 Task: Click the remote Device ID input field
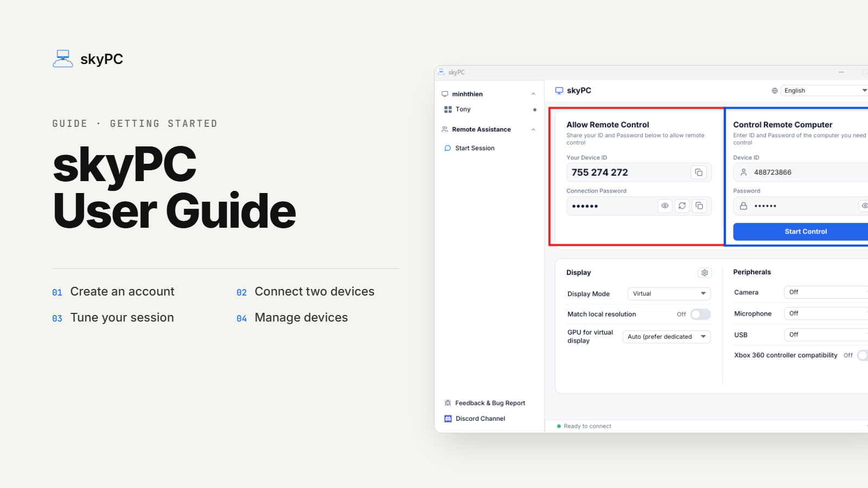(801, 172)
